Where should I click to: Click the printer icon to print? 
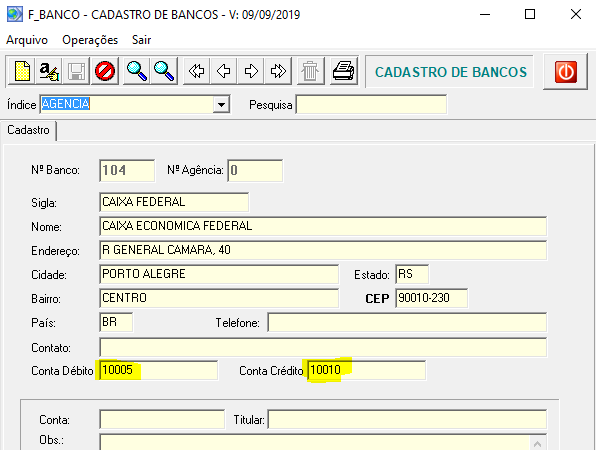[x=344, y=71]
